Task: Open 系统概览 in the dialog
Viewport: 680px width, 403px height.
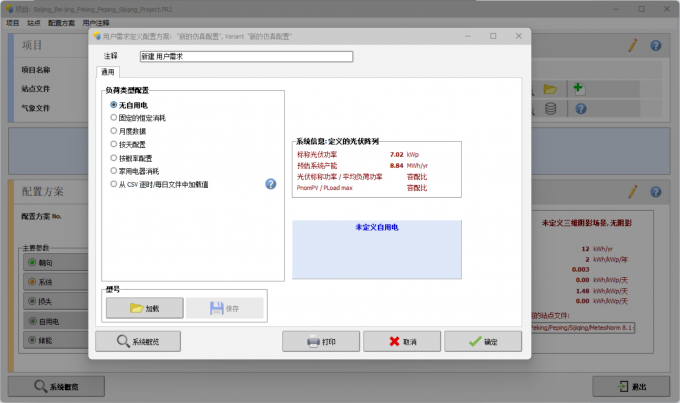Action: coord(138,341)
